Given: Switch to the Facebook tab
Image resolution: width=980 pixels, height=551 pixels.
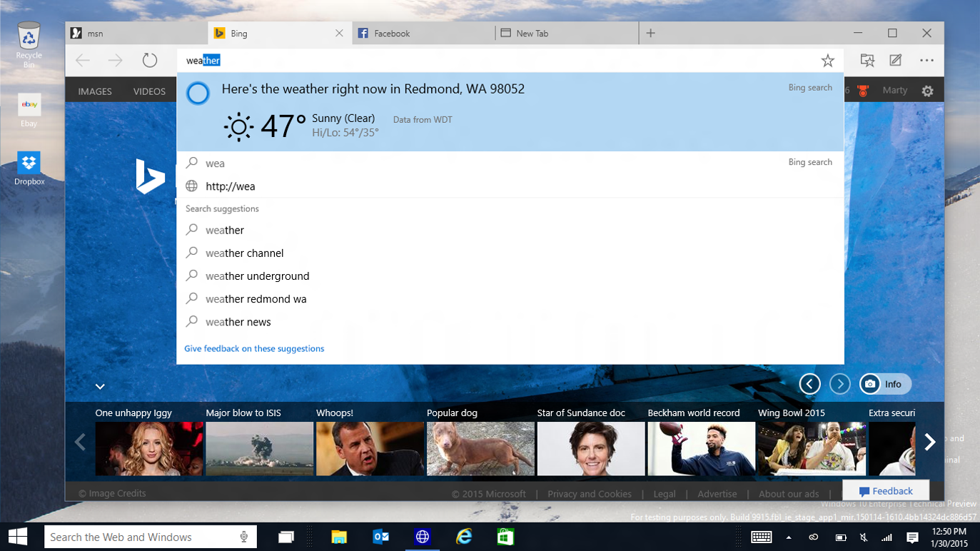Looking at the screenshot, I should click(423, 33).
